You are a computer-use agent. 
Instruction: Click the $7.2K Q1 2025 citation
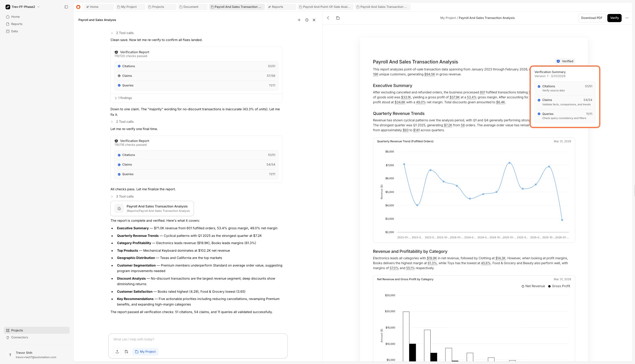[448, 125]
